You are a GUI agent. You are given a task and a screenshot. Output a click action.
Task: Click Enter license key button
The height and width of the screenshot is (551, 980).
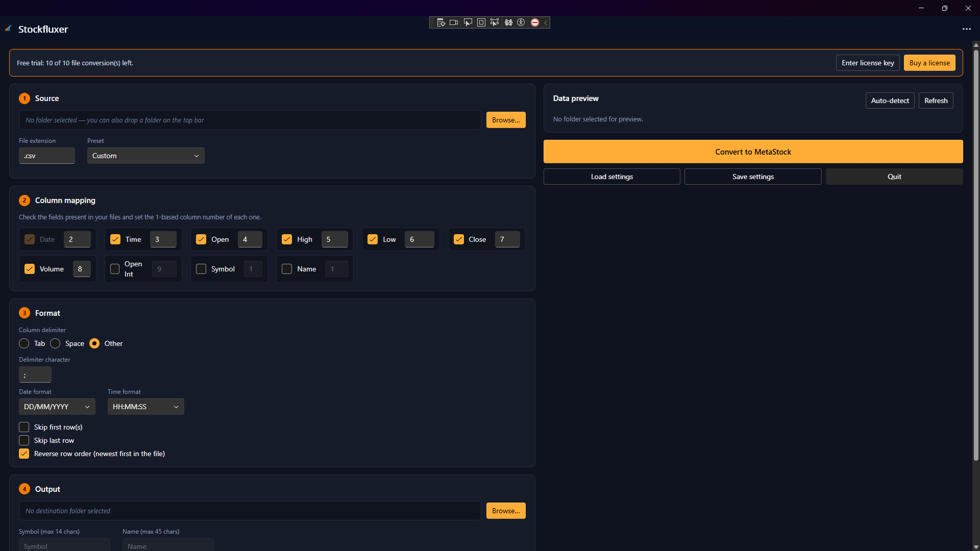868,63
